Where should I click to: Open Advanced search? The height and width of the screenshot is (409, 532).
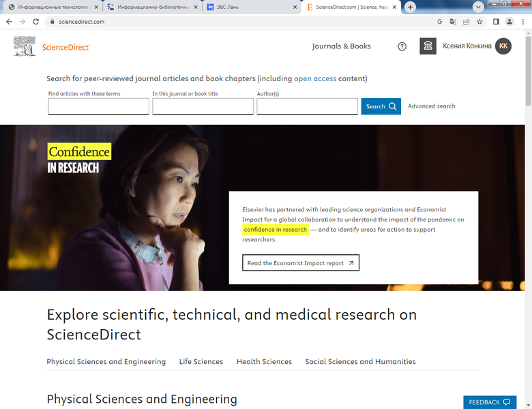(431, 106)
